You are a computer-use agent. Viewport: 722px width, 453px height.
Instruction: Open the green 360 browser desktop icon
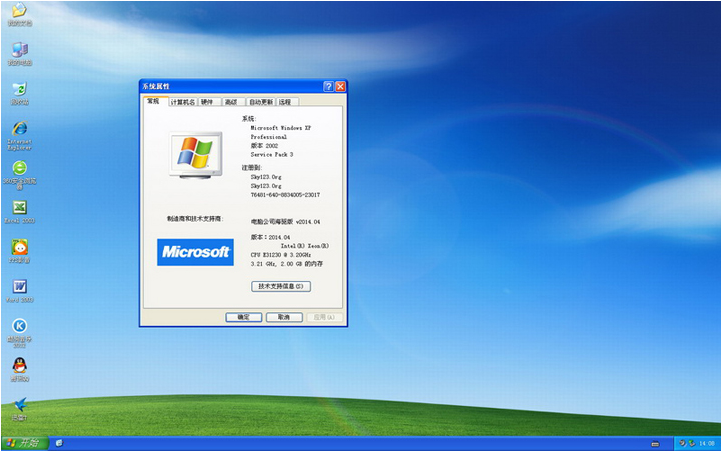pos(18,168)
